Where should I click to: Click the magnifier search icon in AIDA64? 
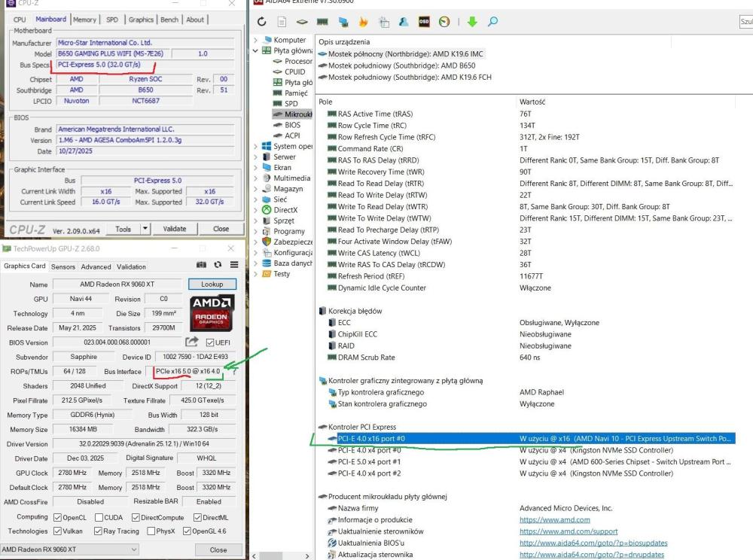click(x=492, y=22)
